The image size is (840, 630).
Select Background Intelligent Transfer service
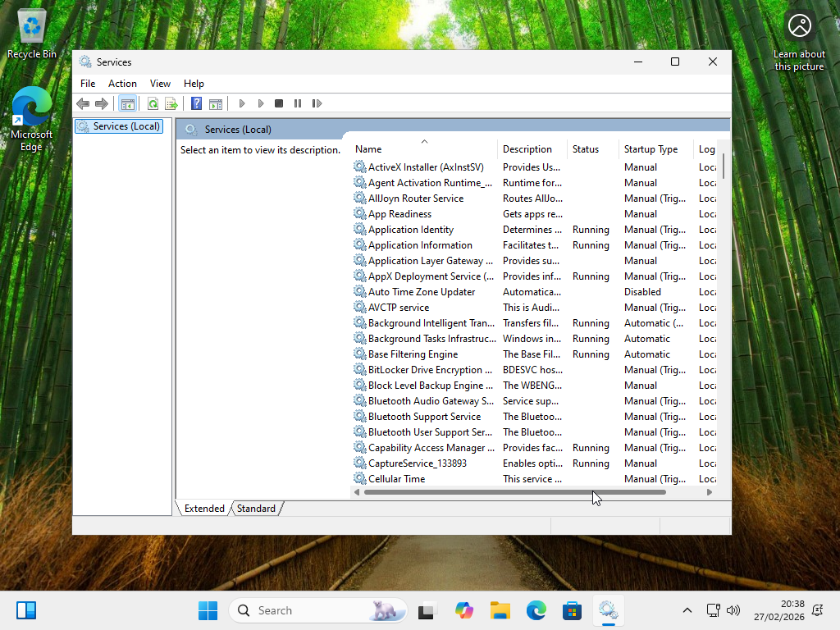click(534, 323)
